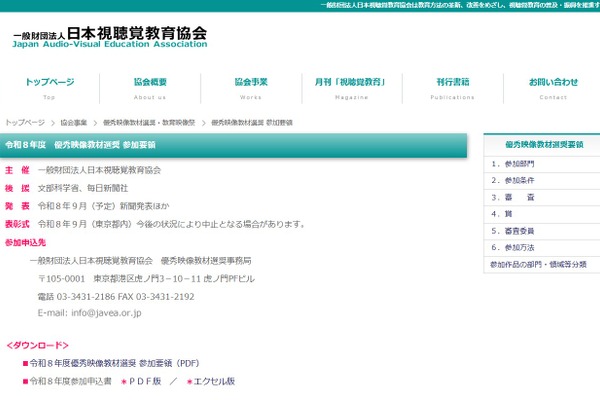
Task: Click the 〒105-0001 東京都港区虎ノ門 address line
Action: point(146,279)
